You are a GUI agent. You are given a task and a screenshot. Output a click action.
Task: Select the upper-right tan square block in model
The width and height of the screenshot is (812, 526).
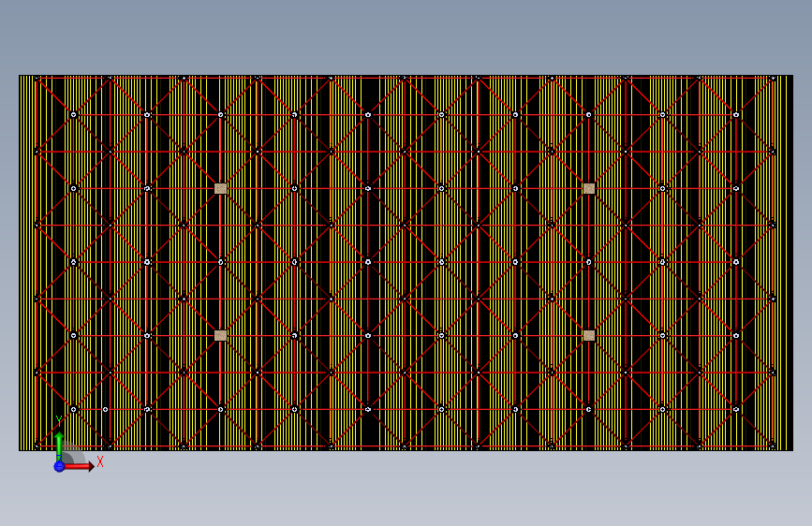(x=589, y=188)
